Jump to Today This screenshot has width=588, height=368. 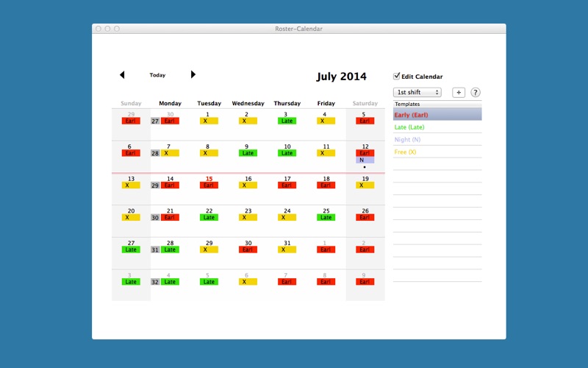[157, 75]
